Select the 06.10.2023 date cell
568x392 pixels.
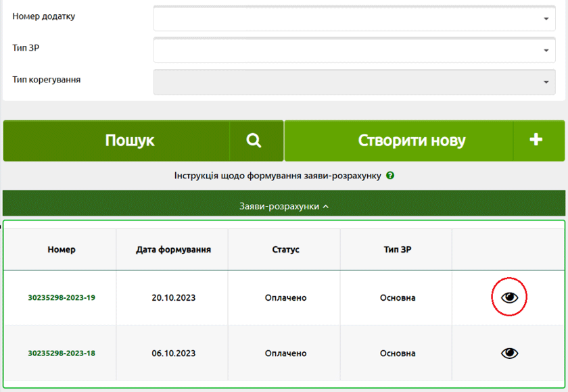point(173,353)
